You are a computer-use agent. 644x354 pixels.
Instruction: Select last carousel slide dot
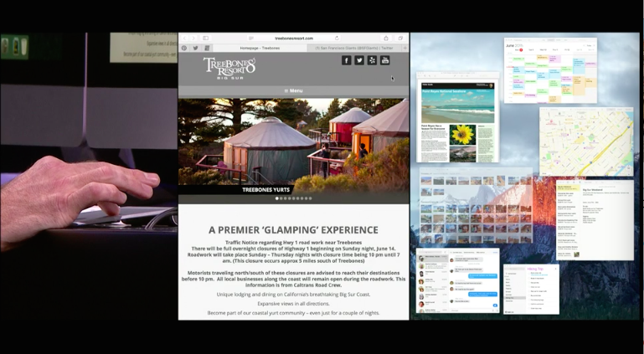pos(311,198)
